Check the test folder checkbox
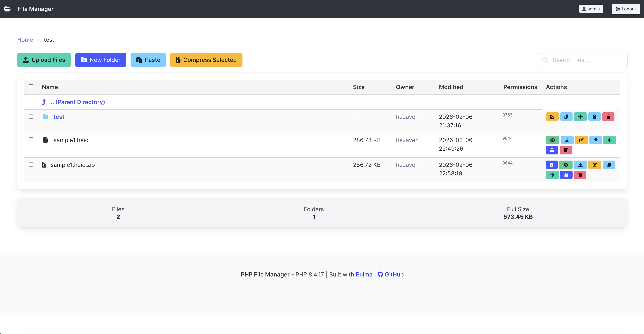 pos(31,117)
